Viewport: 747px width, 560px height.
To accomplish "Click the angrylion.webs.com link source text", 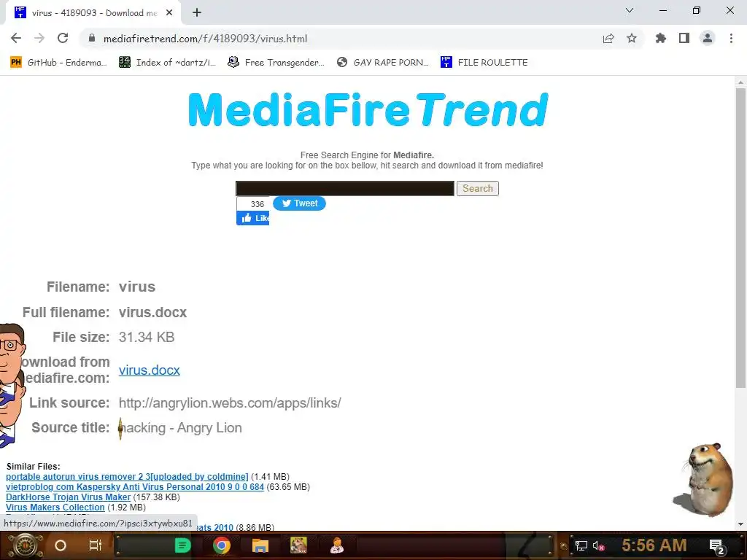I will (x=230, y=402).
